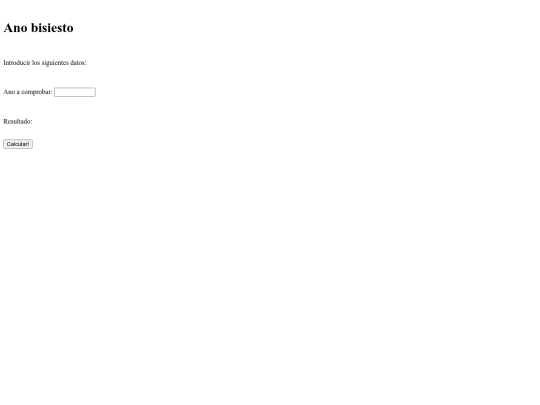Click the Introducir los siguientes datos text
This screenshot has width=540, height=405.
tap(45, 63)
